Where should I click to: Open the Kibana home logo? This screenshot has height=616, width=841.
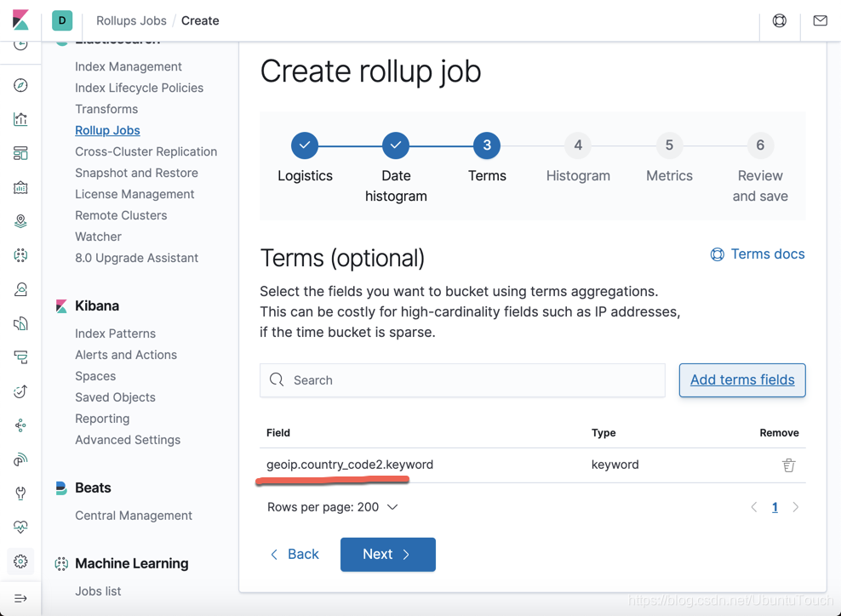pyautogui.click(x=20, y=20)
